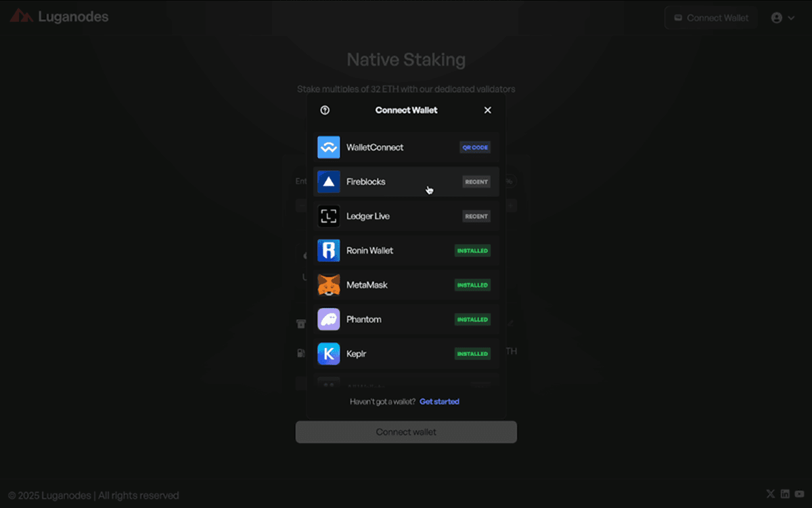Click the wide Connect wallet button below
812x508 pixels.
pyautogui.click(x=406, y=432)
